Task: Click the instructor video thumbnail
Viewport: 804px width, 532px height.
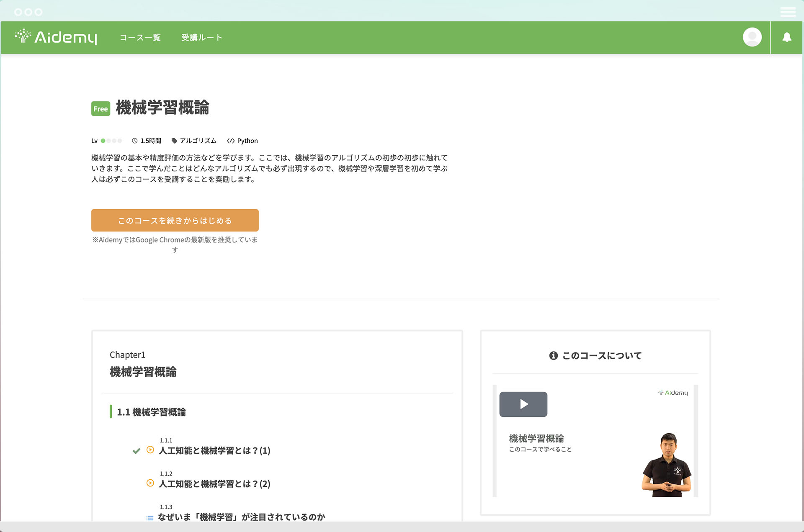Action: point(667,465)
